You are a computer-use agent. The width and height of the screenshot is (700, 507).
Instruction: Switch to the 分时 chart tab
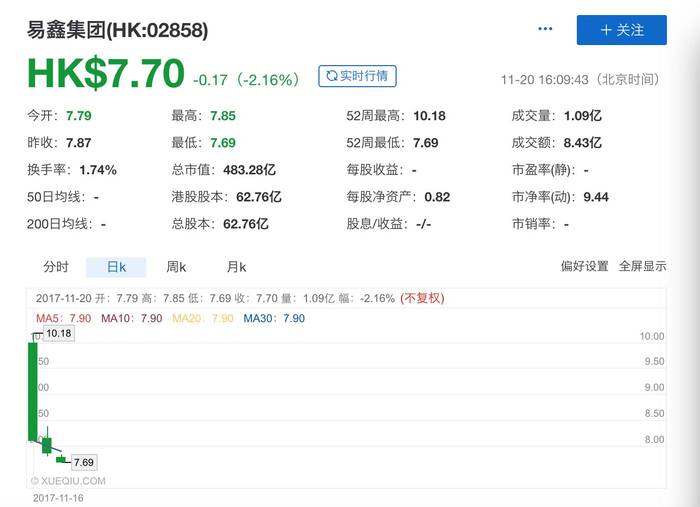pos(56,267)
